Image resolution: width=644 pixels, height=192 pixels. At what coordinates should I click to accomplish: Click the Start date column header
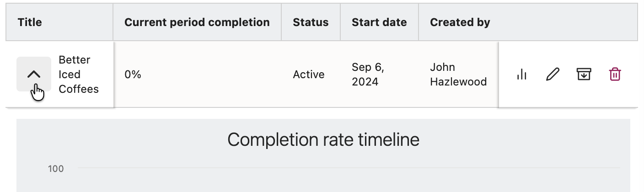379,22
